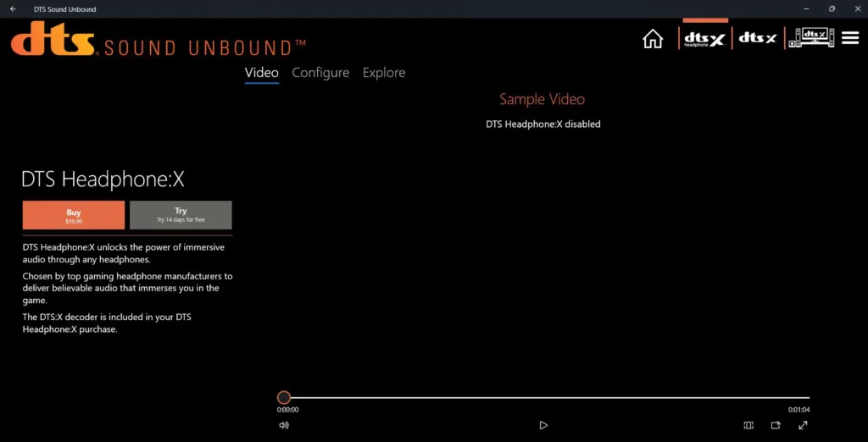868x442 pixels.
Task: Minimize the DTS Sound Unbound window
Action: pos(805,8)
